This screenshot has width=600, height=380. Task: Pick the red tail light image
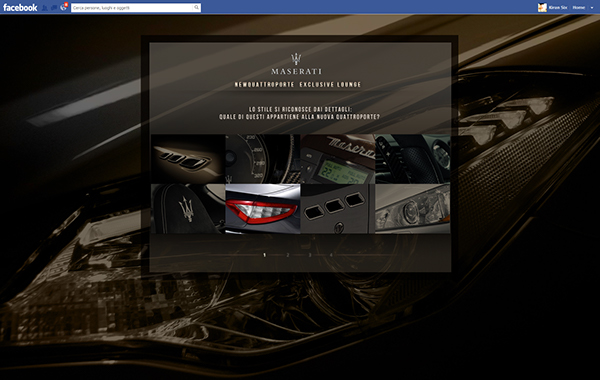(x=262, y=209)
